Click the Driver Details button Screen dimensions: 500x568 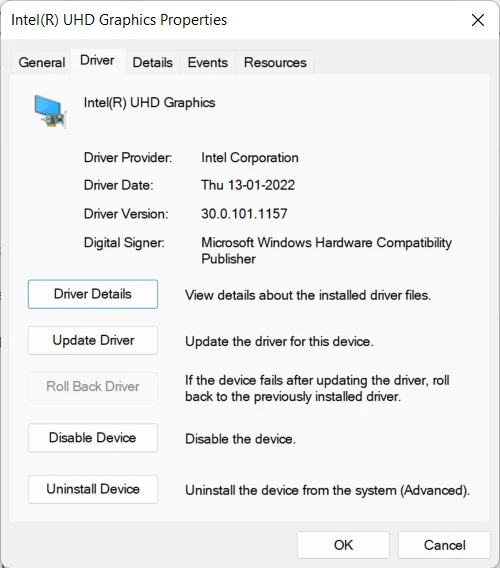[93, 294]
